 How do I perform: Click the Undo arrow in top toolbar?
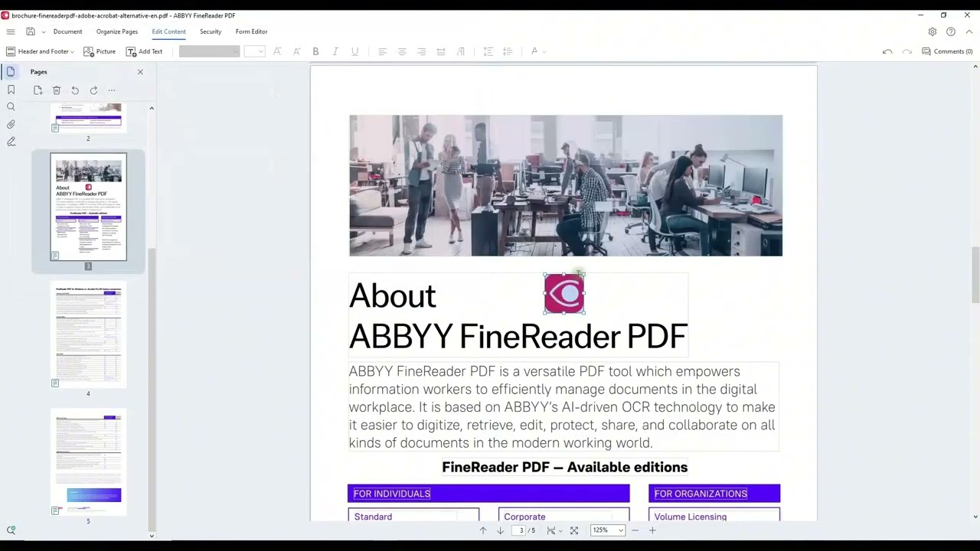click(887, 51)
